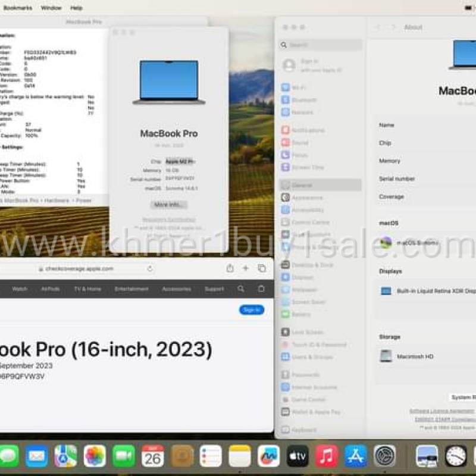This screenshot has height=476, width=476.
Task: Select Game Center in the sidebar
Action: 320,399
